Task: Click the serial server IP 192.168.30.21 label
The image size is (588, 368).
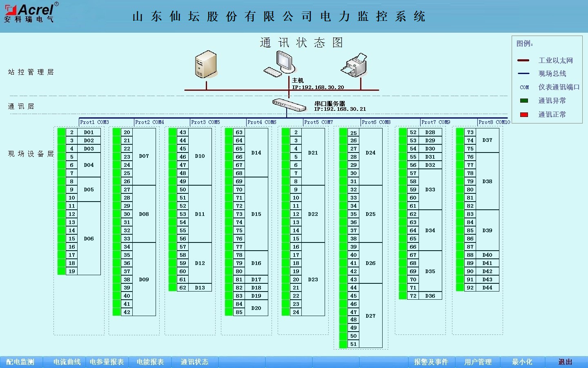Action: [x=340, y=109]
